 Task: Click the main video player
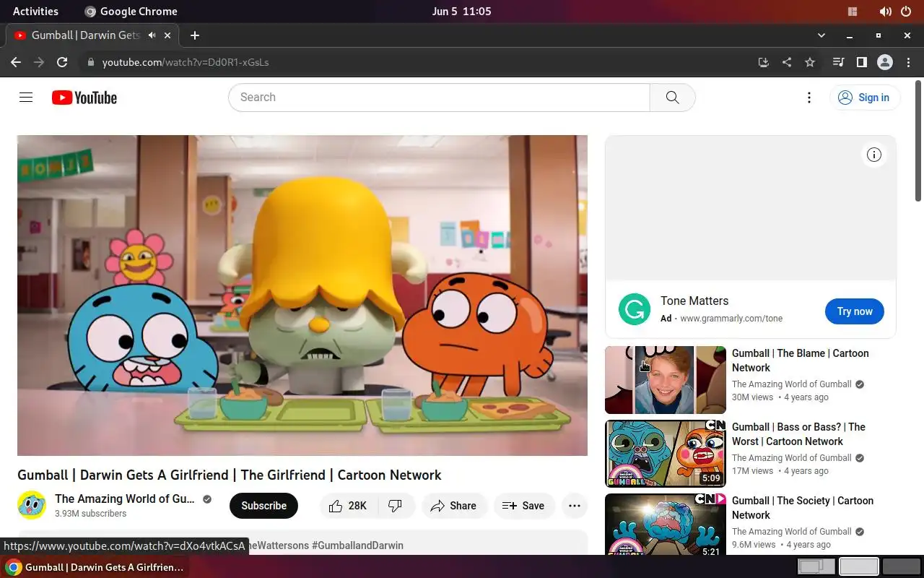tap(302, 296)
